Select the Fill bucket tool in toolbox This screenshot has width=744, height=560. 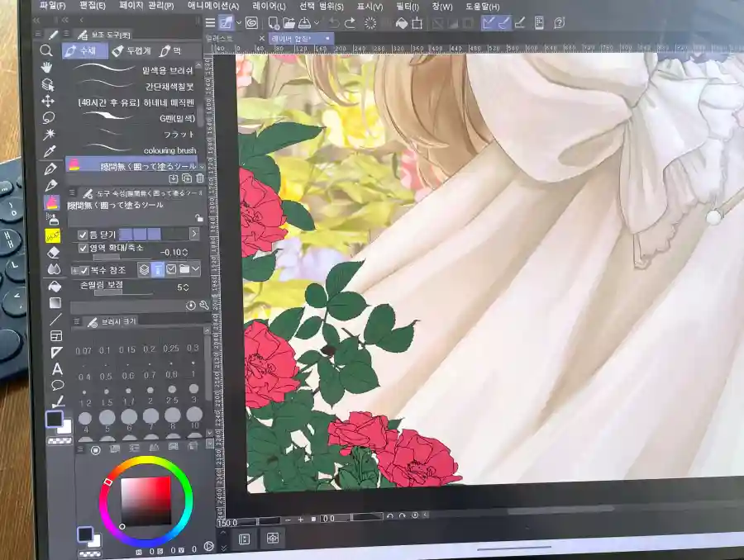(x=55, y=286)
